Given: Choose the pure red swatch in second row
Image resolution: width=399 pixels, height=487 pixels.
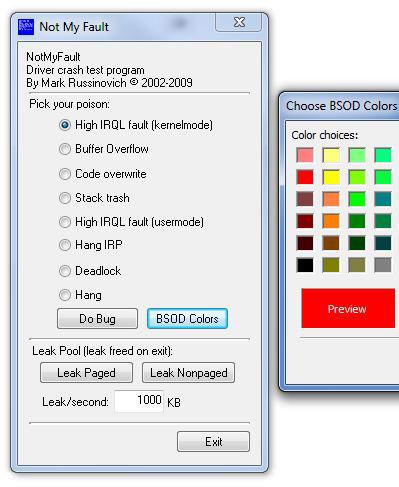Looking at the screenshot, I should pyautogui.click(x=305, y=177).
